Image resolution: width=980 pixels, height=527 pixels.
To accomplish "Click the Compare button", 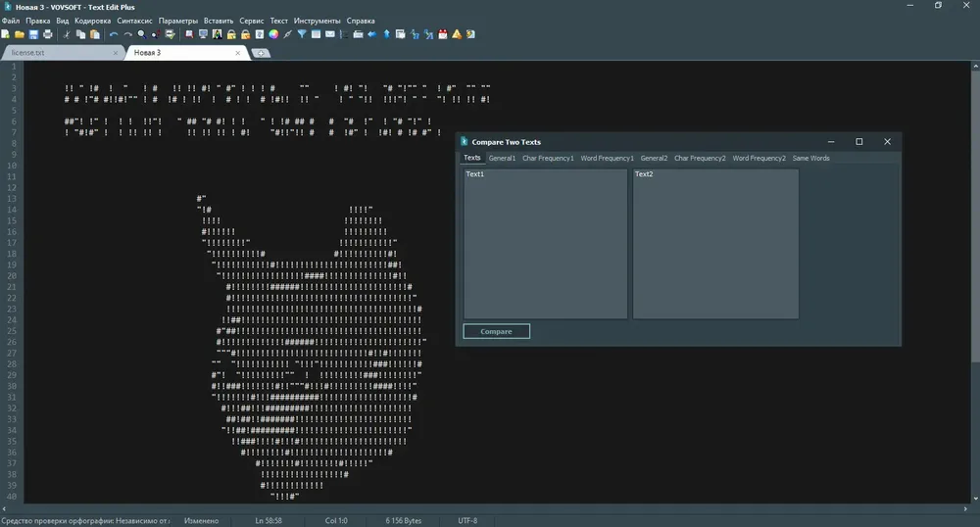I will pos(496,331).
